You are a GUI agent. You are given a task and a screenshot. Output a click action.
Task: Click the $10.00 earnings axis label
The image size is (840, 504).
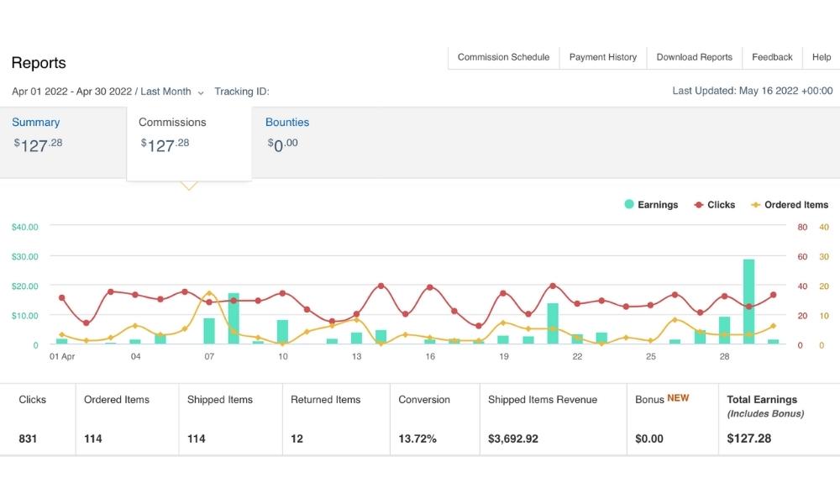[x=25, y=316]
